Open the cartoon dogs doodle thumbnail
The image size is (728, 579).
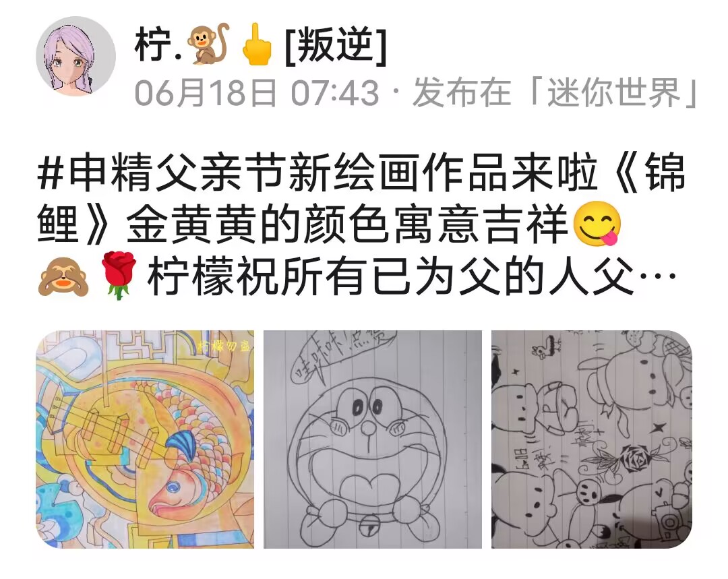pos(592,439)
